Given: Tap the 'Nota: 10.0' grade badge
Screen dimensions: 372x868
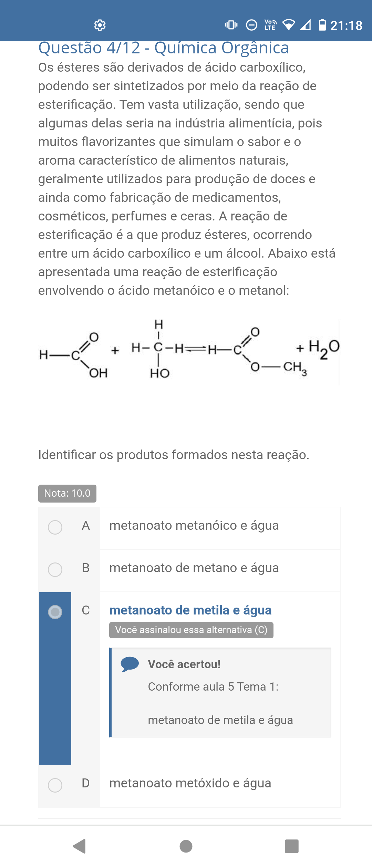Looking at the screenshot, I should 67,493.
